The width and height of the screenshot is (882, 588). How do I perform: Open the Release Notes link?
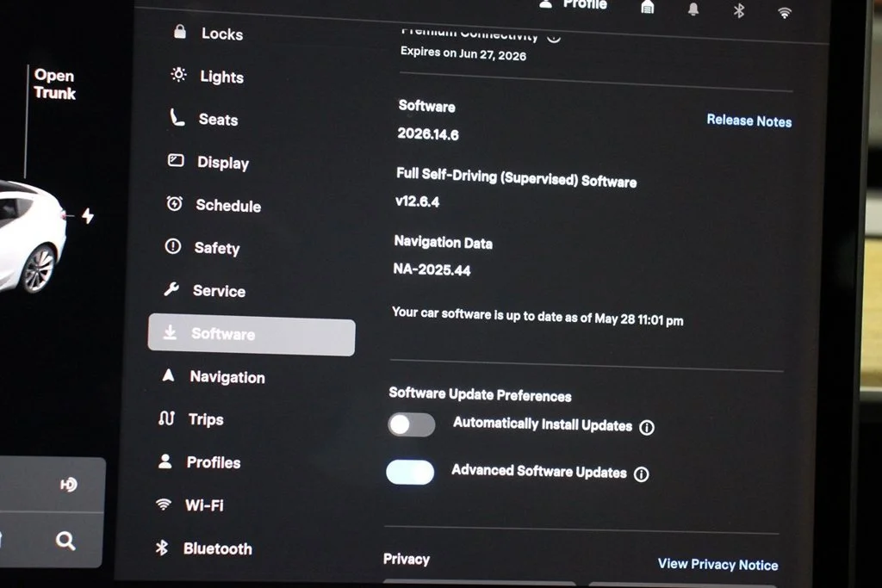coord(749,121)
